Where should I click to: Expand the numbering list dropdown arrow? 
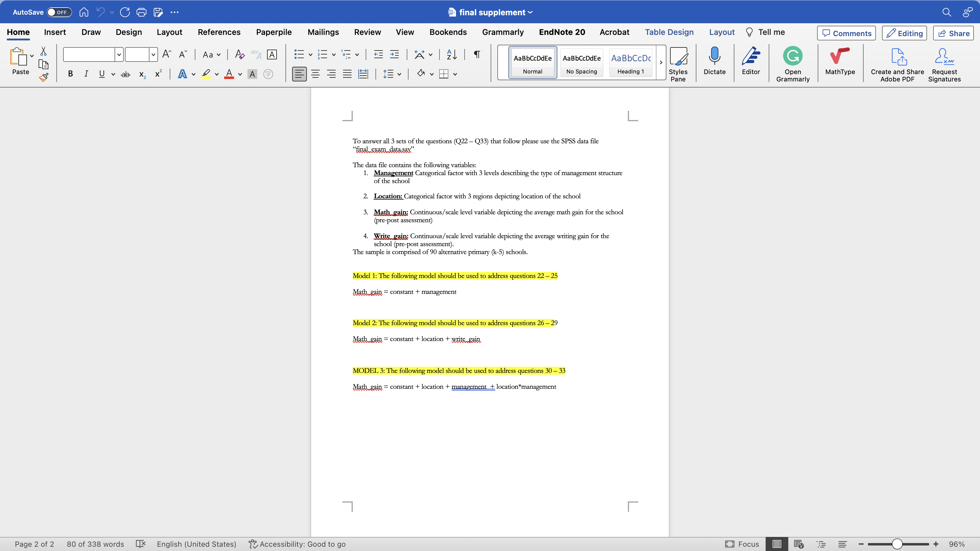click(x=334, y=55)
